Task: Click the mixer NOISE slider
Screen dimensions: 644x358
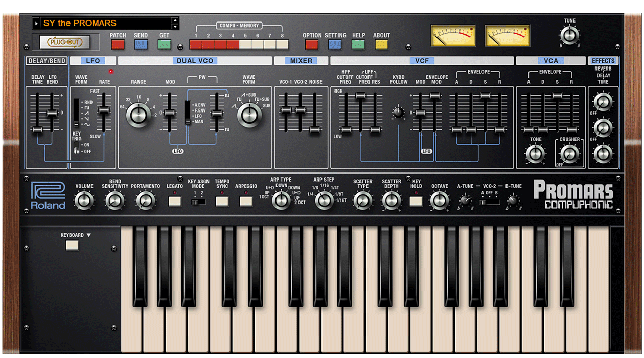Action: pyautogui.click(x=315, y=130)
